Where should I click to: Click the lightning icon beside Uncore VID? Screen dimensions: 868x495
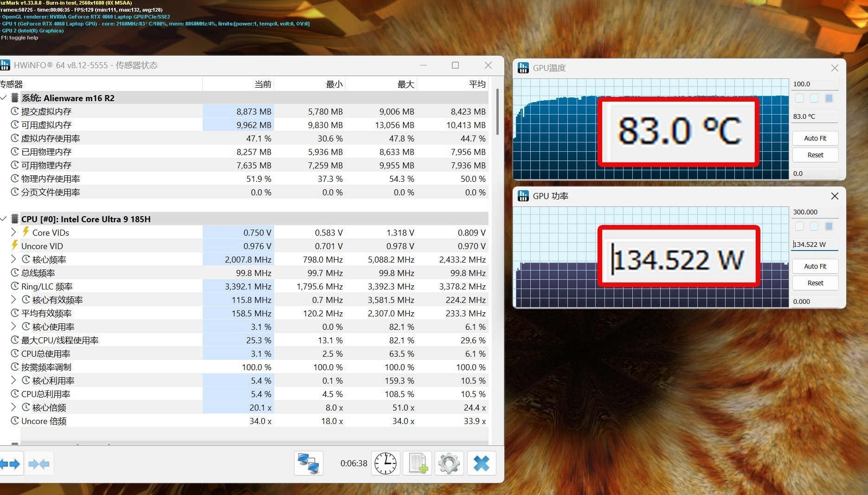(15, 245)
